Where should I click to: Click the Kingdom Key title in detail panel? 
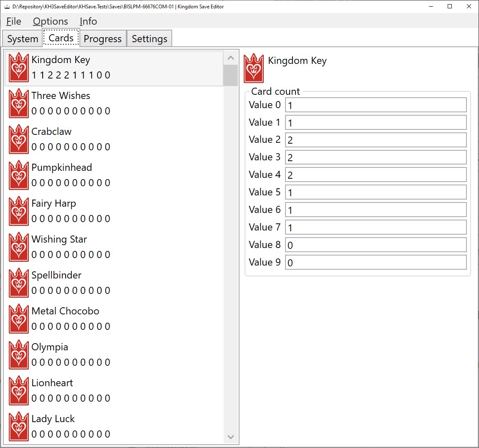(297, 61)
